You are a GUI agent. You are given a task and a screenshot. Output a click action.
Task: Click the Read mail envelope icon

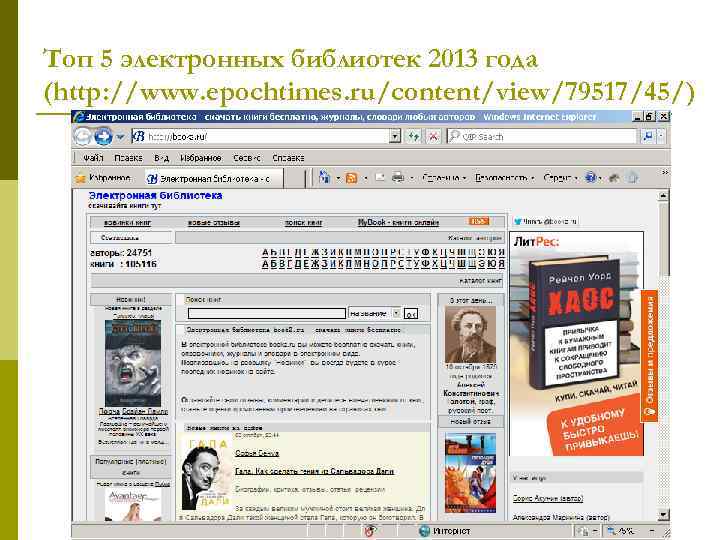click(379, 178)
